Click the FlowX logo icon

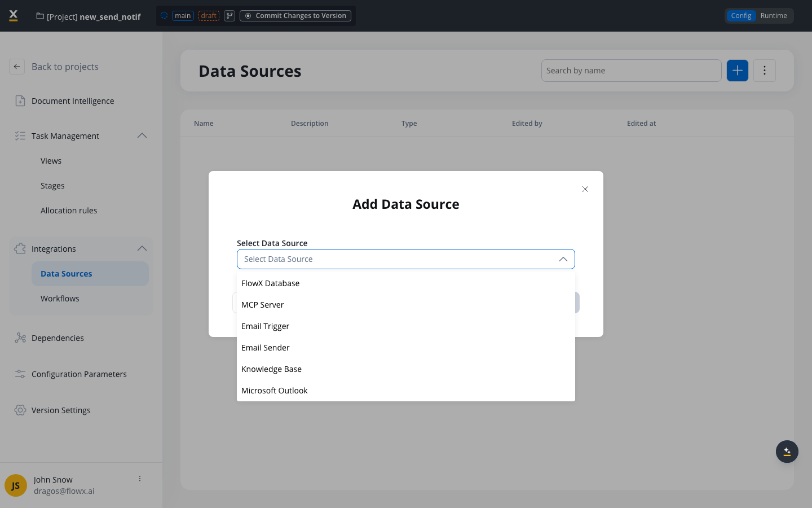point(14,16)
